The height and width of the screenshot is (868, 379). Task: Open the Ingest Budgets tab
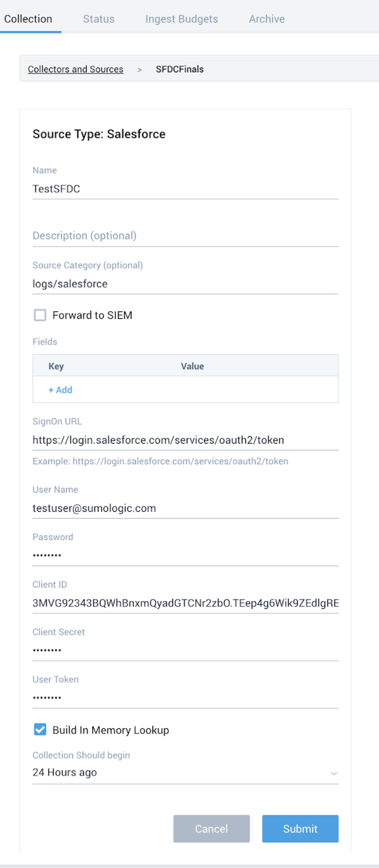click(182, 19)
